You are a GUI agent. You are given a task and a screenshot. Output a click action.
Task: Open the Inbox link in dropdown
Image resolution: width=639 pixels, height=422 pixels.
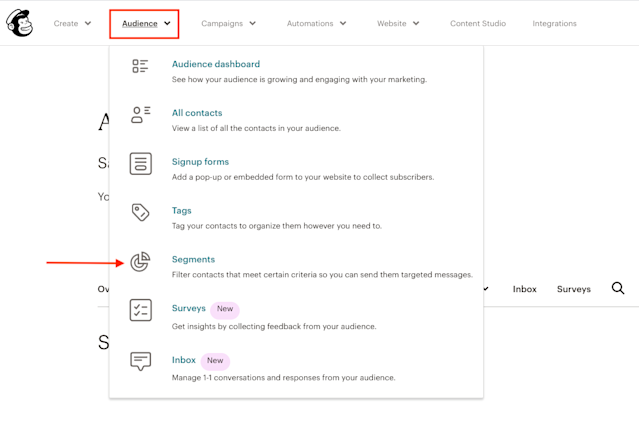(x=184, y=360)
